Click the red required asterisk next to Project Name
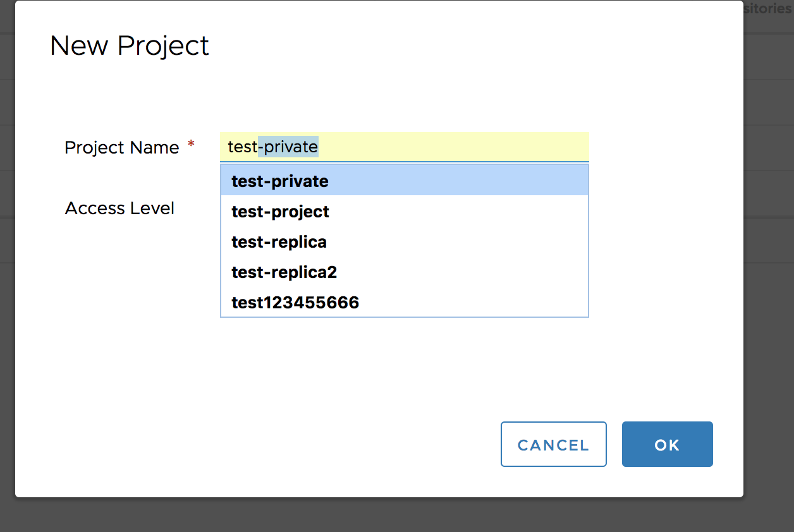Screen dimensions: 794x532 coord(190,144)
